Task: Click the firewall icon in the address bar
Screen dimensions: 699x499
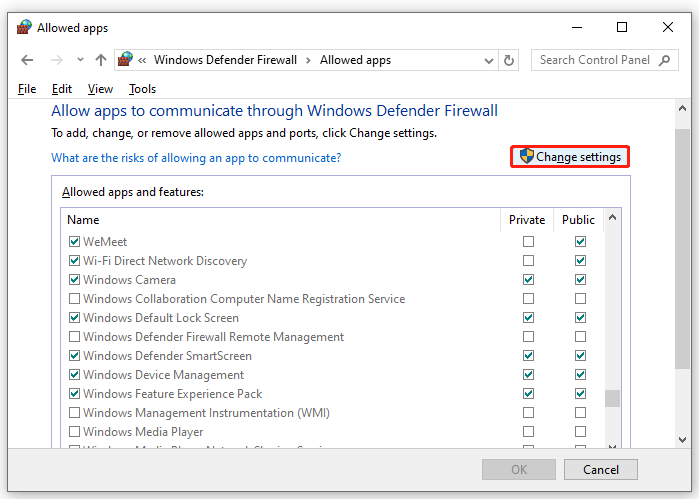Action: 125,59
